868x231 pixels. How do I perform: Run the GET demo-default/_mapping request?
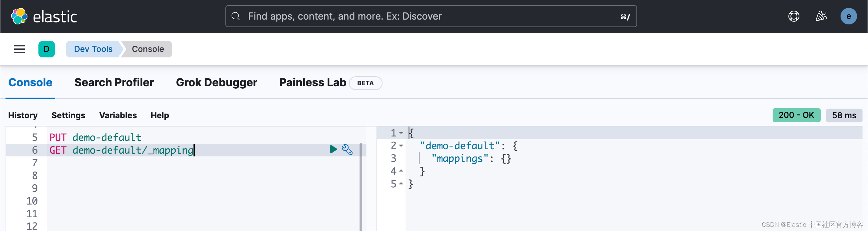click(x=333, y=149)
